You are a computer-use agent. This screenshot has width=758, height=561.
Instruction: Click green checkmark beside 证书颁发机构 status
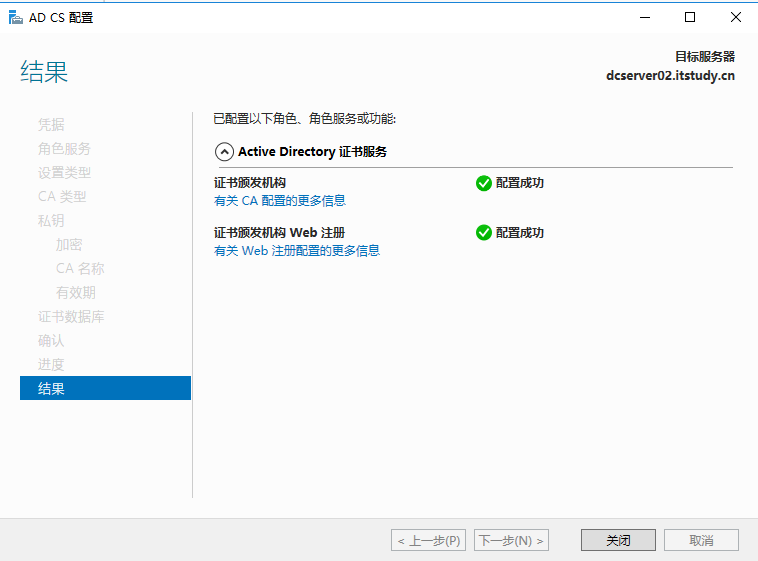pos(483,183)
